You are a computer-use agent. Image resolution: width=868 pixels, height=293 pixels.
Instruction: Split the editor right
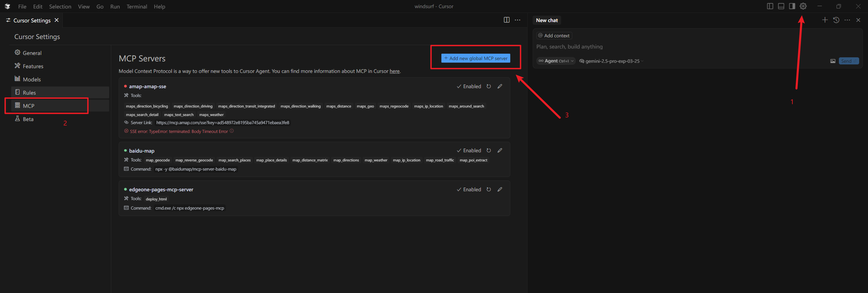[x=507, y=20]
